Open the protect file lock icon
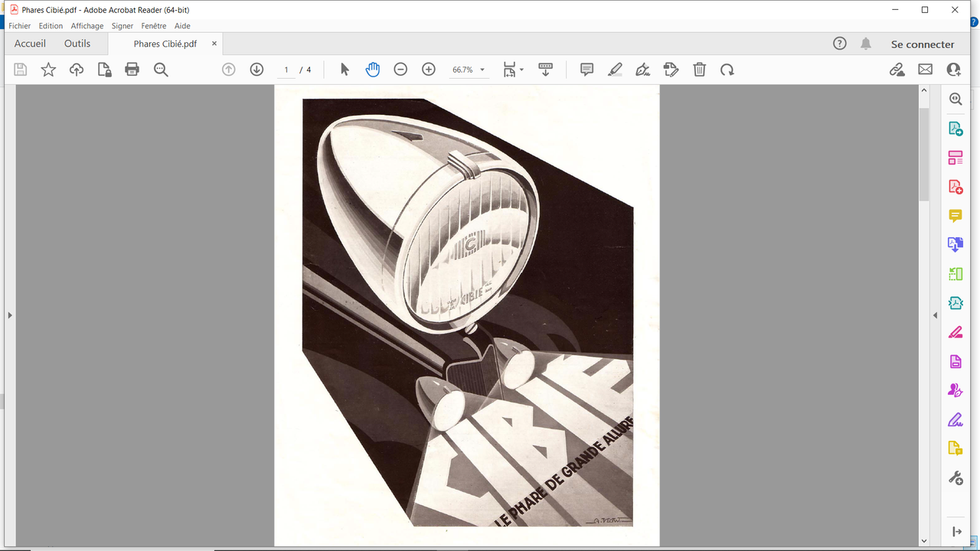This screenshot has height=551, width=980. [x=105, y=70]
